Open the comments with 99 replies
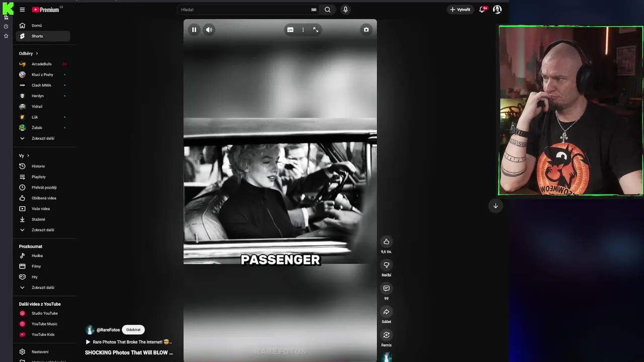The height and width of the screenshot is (362, 644). pos(386,289)
